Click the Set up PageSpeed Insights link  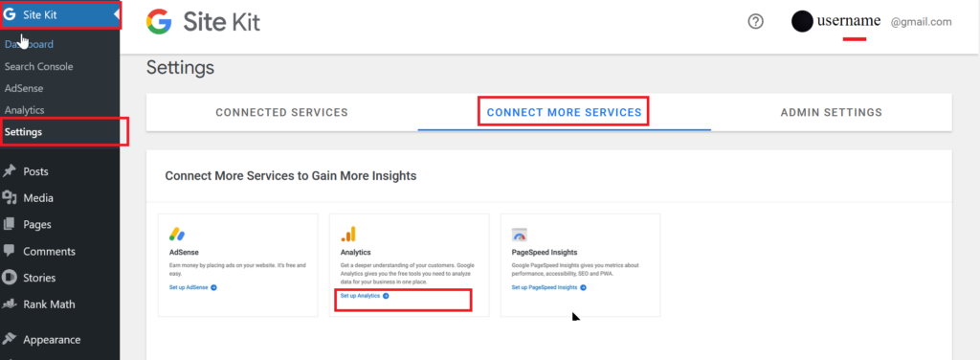[x=548, y=287]
